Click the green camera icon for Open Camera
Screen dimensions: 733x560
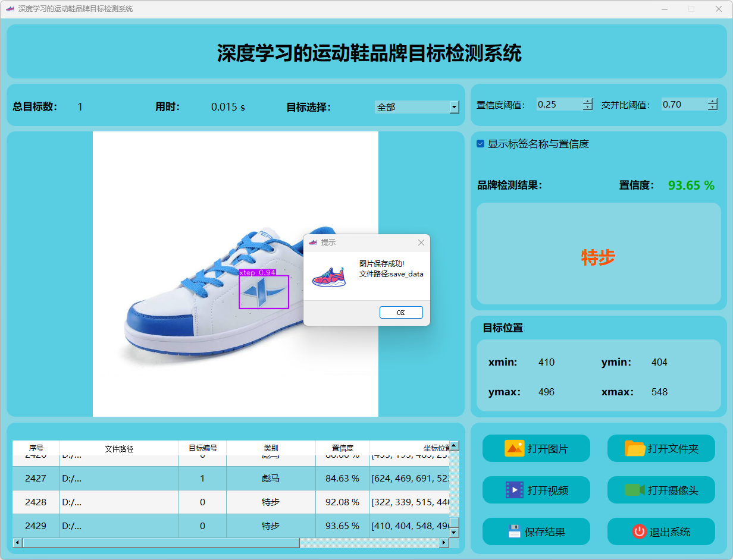tap(635, 490)
